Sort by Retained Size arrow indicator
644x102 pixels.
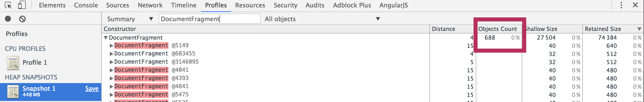[639, 29]
